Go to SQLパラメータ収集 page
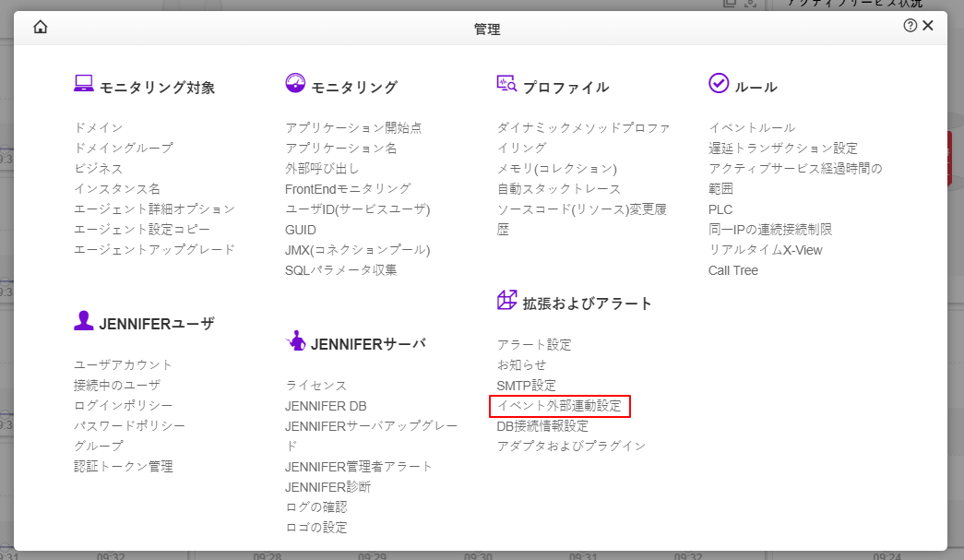This screenshot has width=964, height=560. (341, 269)
